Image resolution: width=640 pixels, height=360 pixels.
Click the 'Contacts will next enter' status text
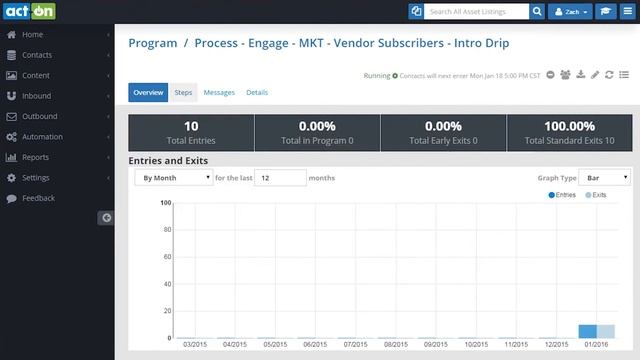(470, 76)
